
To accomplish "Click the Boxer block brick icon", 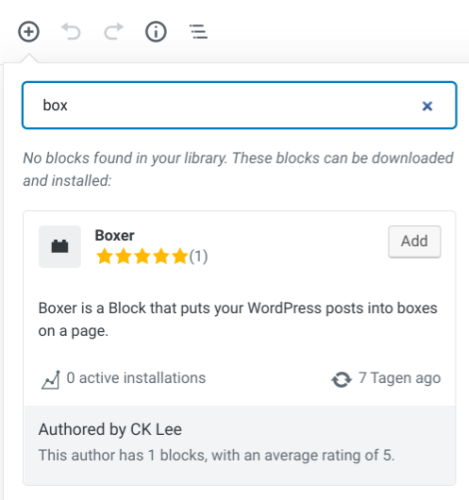I will coord(60,247).
